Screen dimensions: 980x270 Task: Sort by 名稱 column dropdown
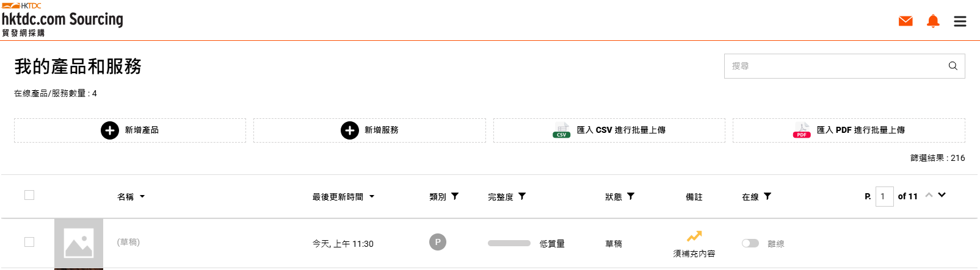coord(142,197)
